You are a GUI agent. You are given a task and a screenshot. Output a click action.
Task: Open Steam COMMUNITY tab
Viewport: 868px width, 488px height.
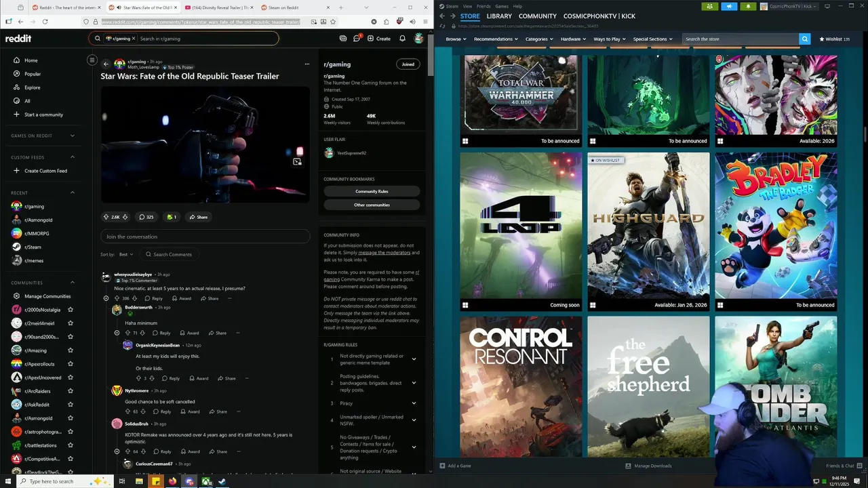[538, 16]
